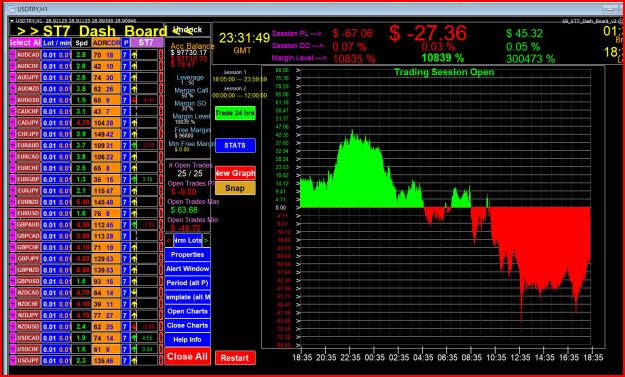Viewport: 625px width, 377px height.
Task: Click the red close marker ending the NZDJPY row
Action: coord(161,316)
